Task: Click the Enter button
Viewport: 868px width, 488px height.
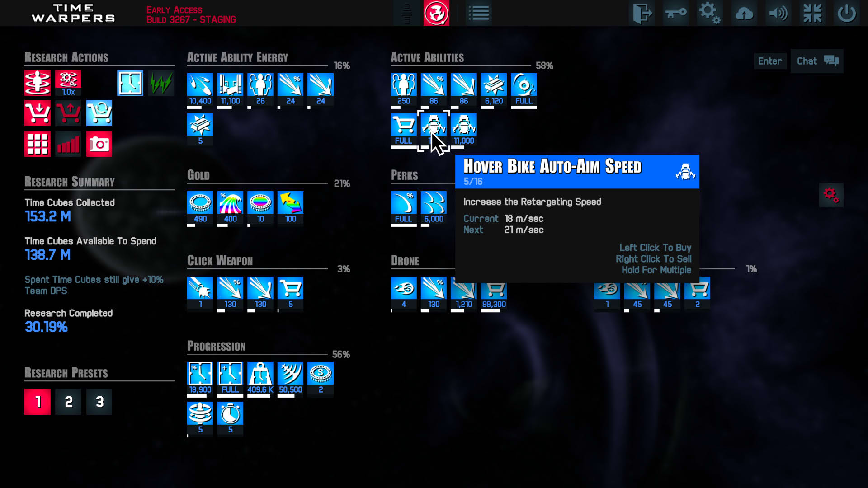Action: click(x=770, y=61)
